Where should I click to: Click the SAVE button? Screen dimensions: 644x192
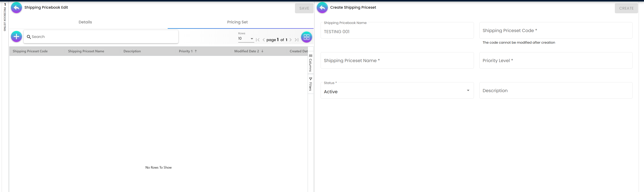(x=304, y=8)
